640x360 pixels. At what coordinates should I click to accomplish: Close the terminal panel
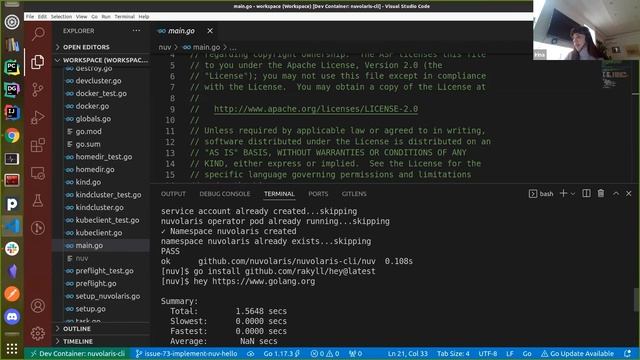[629, 193]
